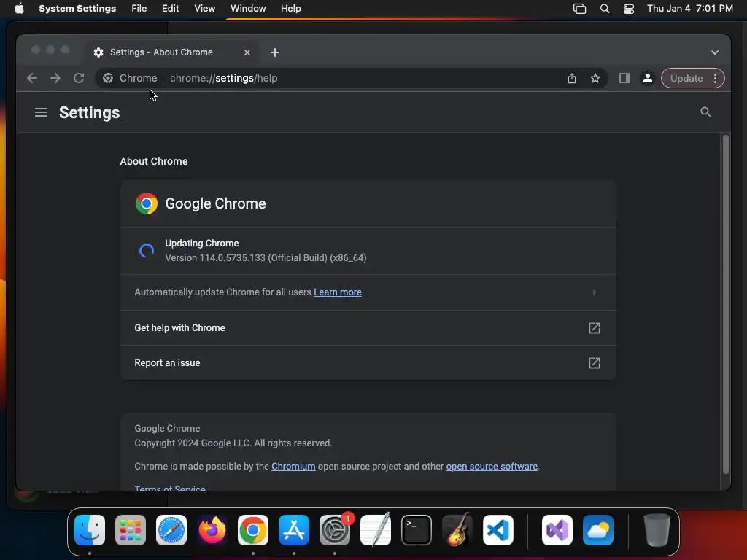Screen dimensions: 747x560
Task: Open Launchpad from the Dock
Action: point(131,529)
